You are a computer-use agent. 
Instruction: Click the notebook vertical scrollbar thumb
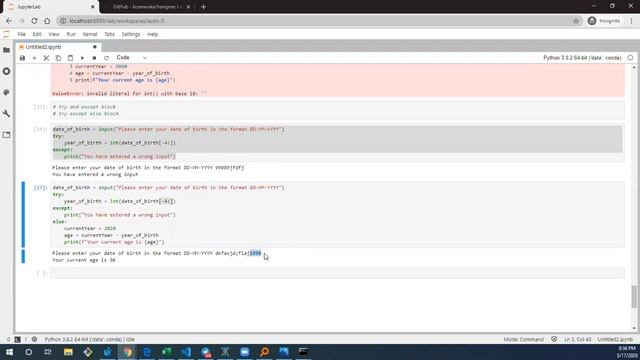pyautogui.click(x=634, y=297)
